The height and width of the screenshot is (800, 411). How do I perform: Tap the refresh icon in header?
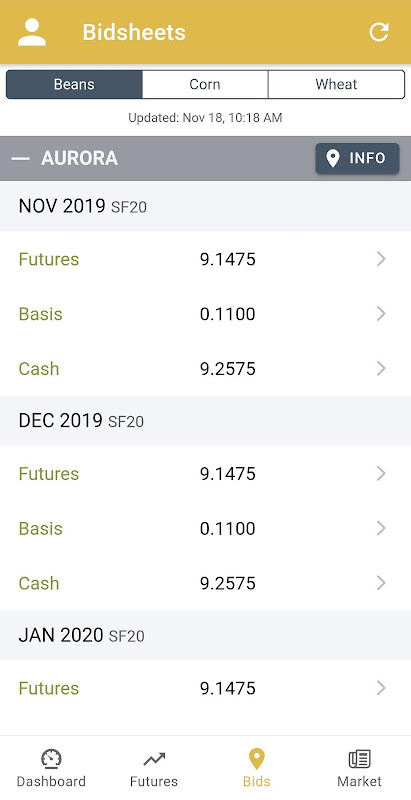pos(379,32)
